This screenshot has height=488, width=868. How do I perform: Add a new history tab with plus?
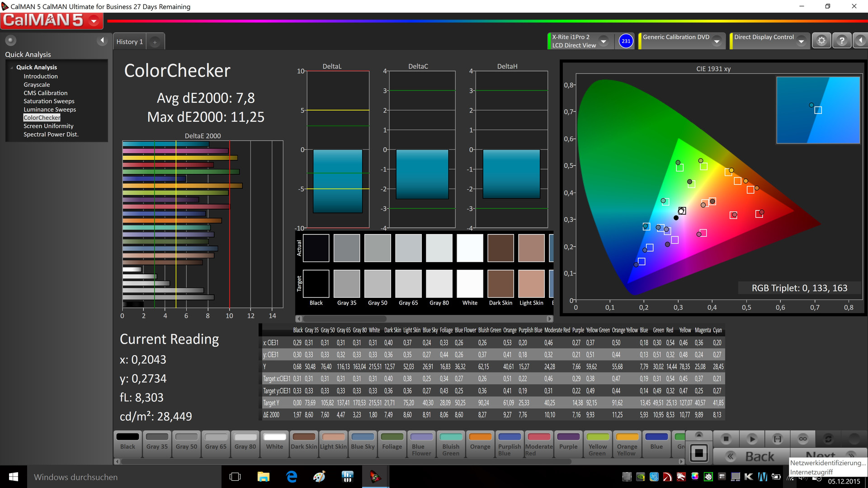click(x=155, y=42)
